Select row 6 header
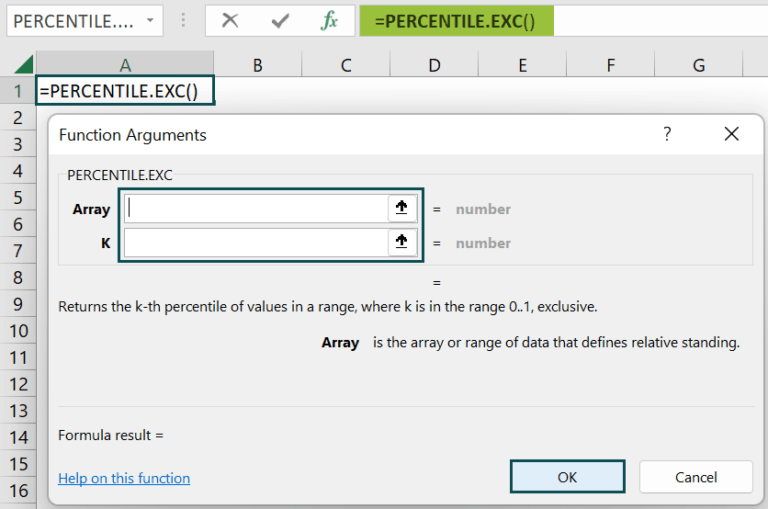 pos(18,224)
